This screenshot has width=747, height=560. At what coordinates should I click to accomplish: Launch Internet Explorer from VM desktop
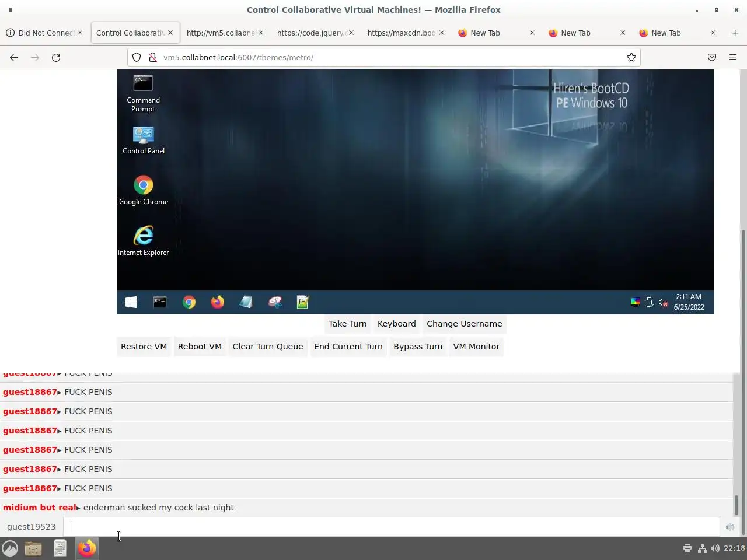143,241
